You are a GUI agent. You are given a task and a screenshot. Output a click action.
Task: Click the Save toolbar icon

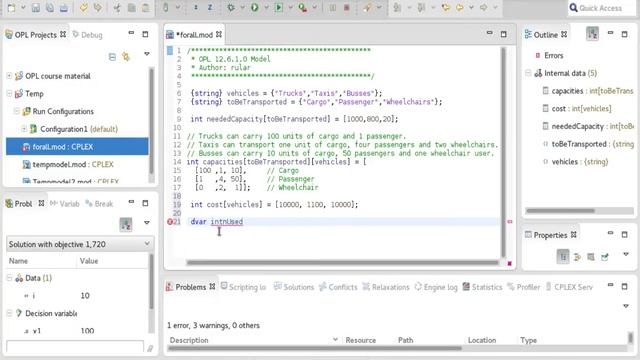coord(36,7)
